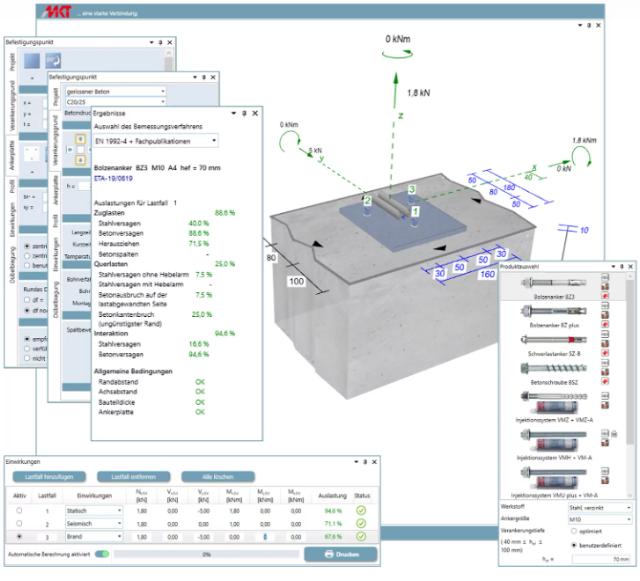Click the green status checkmark for Lastfall 2
The image size is (640, 581).
[361, 523]
